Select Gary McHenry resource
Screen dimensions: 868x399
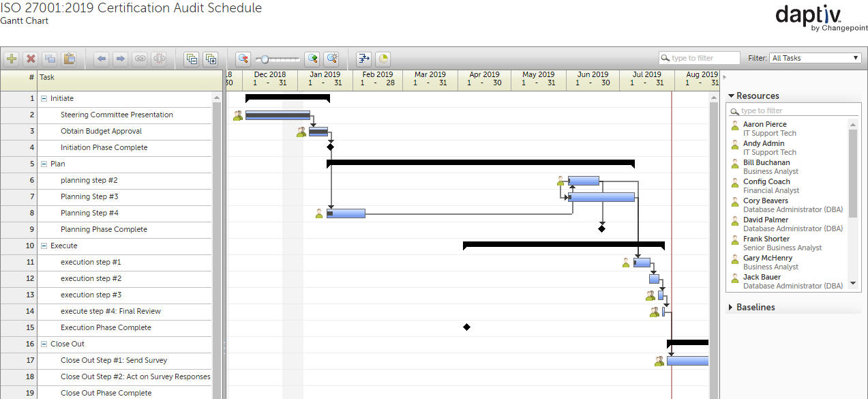768,258
